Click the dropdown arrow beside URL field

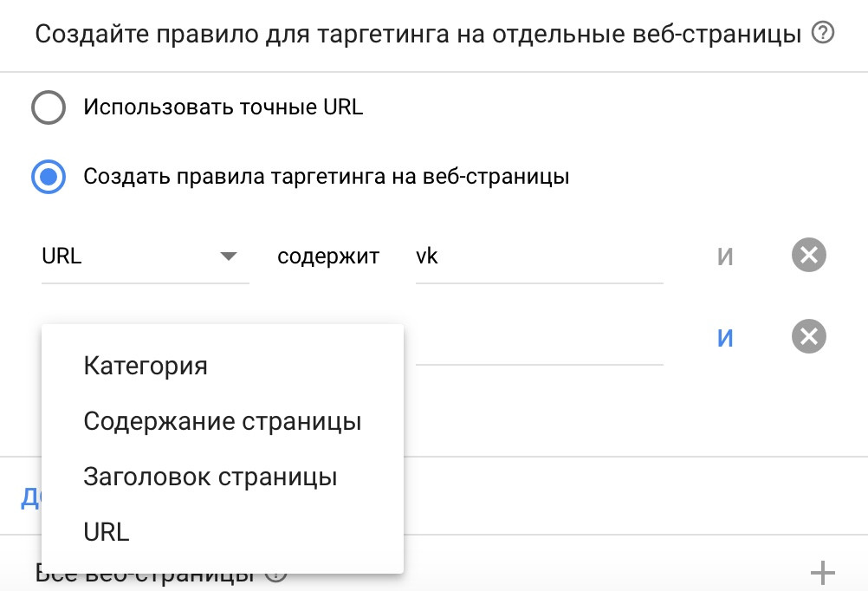point(229,255)
